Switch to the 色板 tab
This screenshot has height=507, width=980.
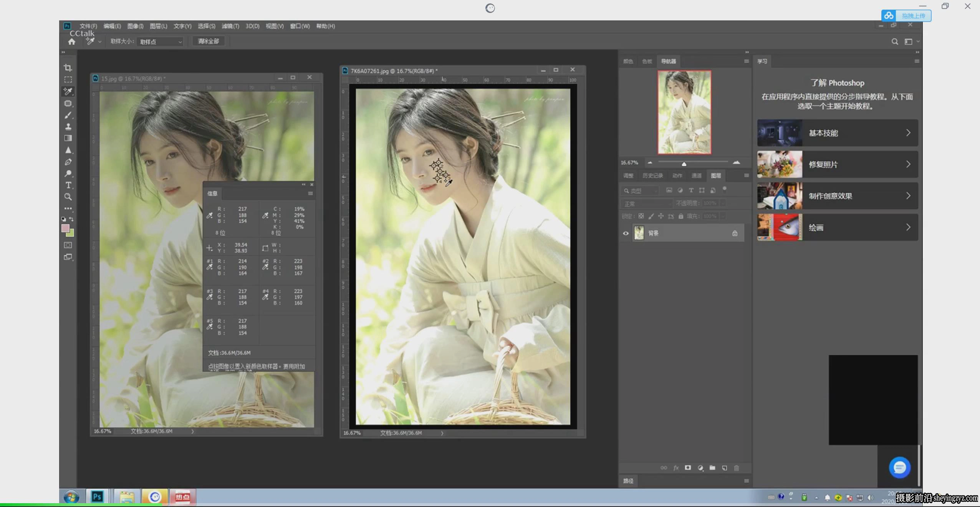tap(647, 61)
